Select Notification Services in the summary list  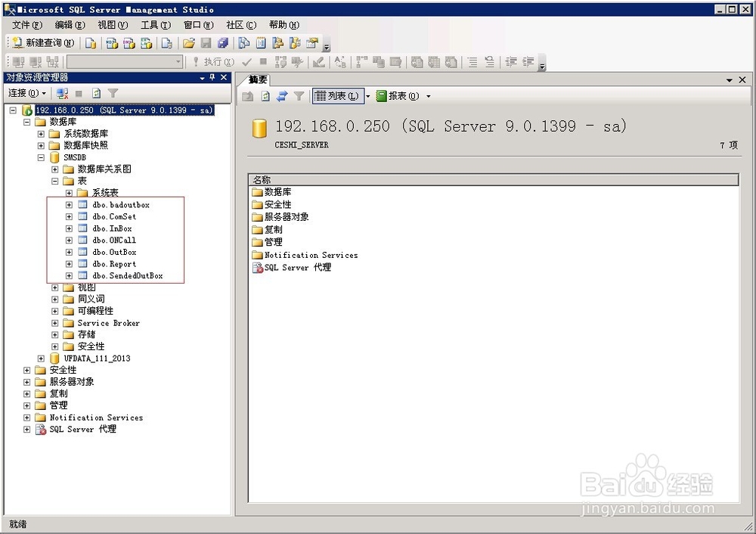click(x=311, y=255)
